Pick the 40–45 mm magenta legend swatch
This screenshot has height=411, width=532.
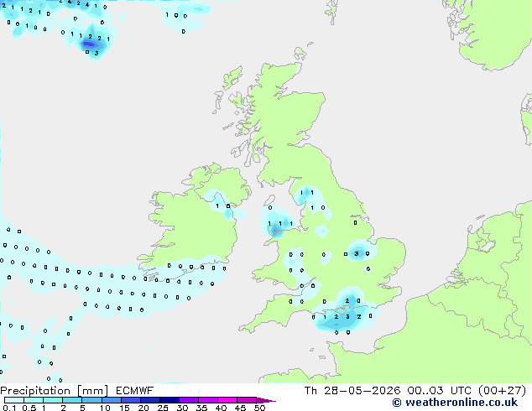point(227,400)
